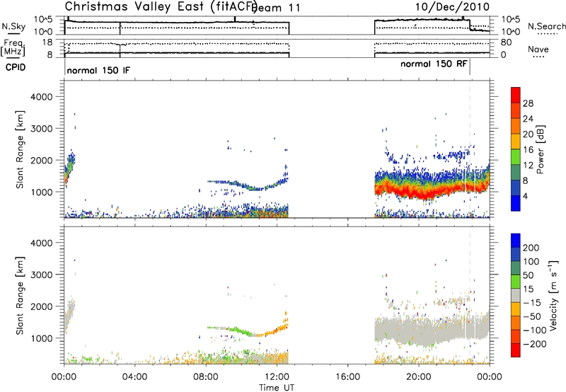Click the '24' Power colorbar label
This screenshot has width=566, height=392.
tap(528, 119)
